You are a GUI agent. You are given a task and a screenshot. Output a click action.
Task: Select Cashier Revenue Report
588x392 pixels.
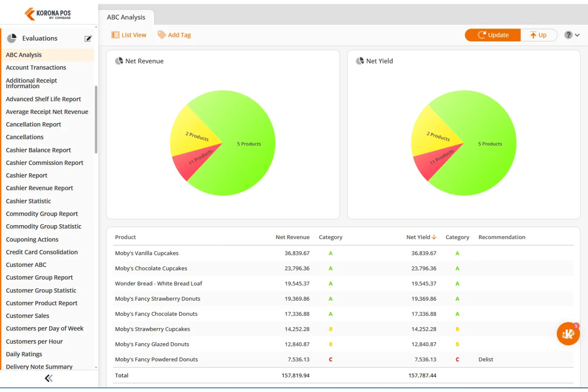pyautogui.click(x=39, y=188)
